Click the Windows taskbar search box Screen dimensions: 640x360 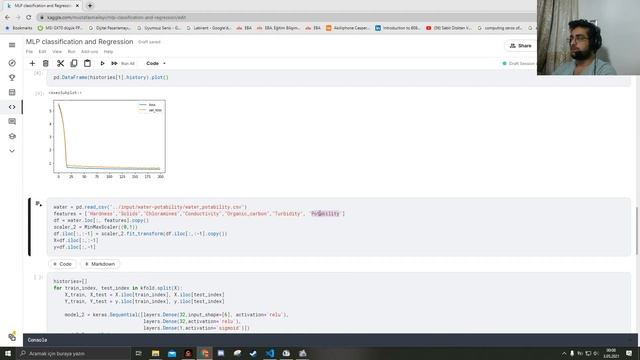click(73, 353)
